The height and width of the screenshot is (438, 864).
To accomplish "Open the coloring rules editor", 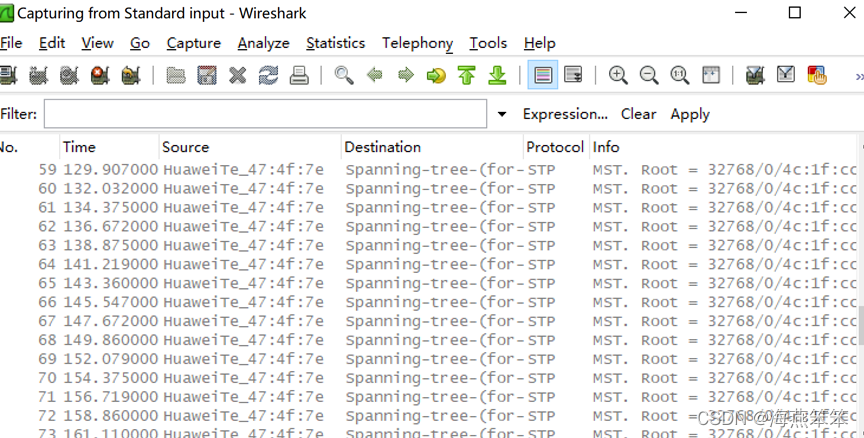I will tap(817, 75).
